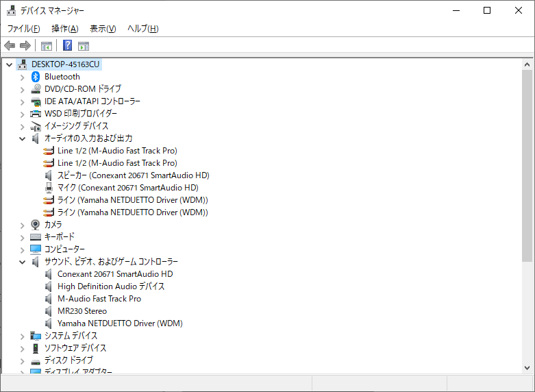Click the ディスク ドライブ icon

coord(36,361)
